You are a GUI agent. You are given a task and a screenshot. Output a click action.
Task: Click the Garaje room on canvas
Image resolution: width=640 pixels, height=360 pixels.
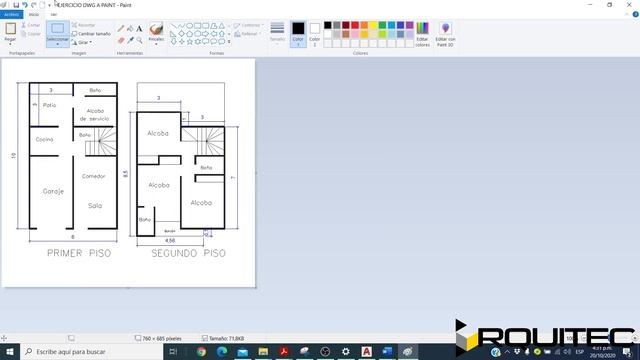53,191
